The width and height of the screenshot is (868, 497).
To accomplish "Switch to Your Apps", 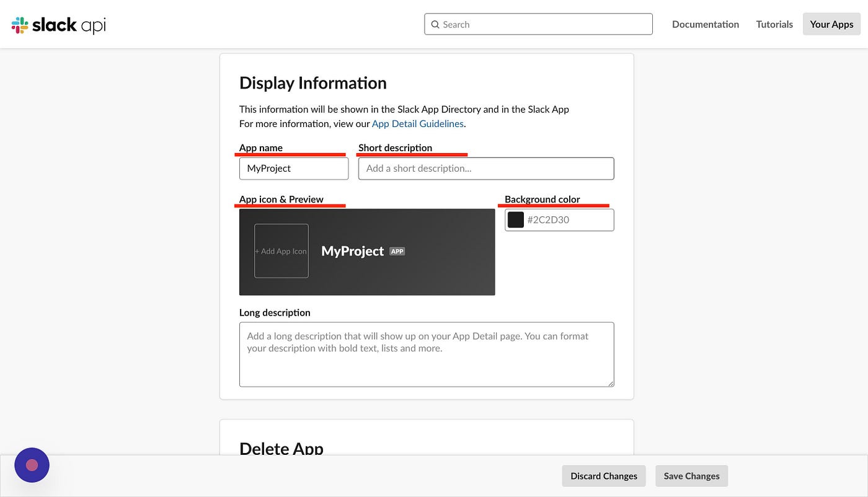I will coord(831,24).
